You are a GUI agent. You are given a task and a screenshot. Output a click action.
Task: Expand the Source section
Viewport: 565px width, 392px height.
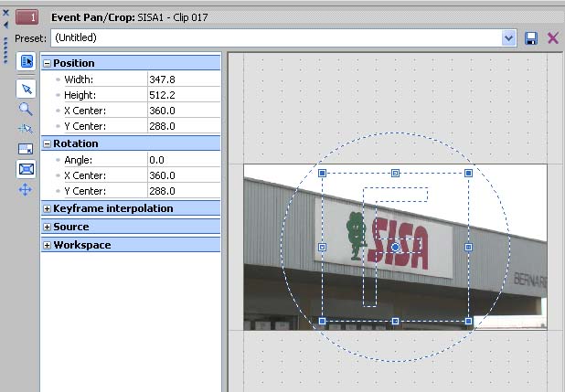(47, 227)
